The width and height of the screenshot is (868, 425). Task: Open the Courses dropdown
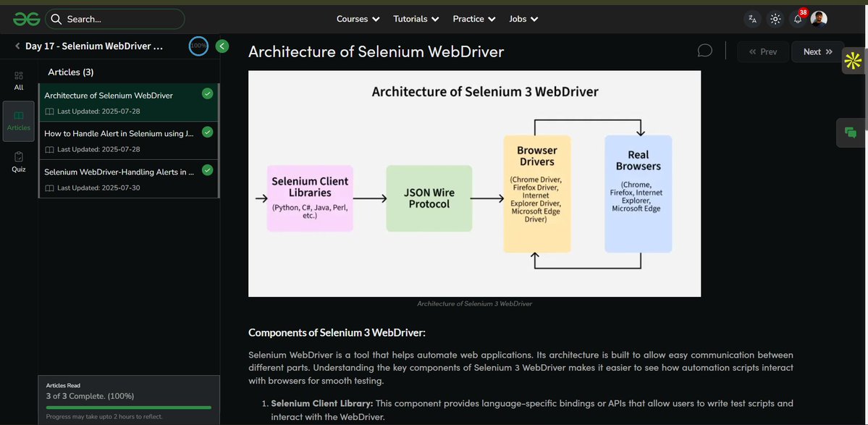coord(357,18)
